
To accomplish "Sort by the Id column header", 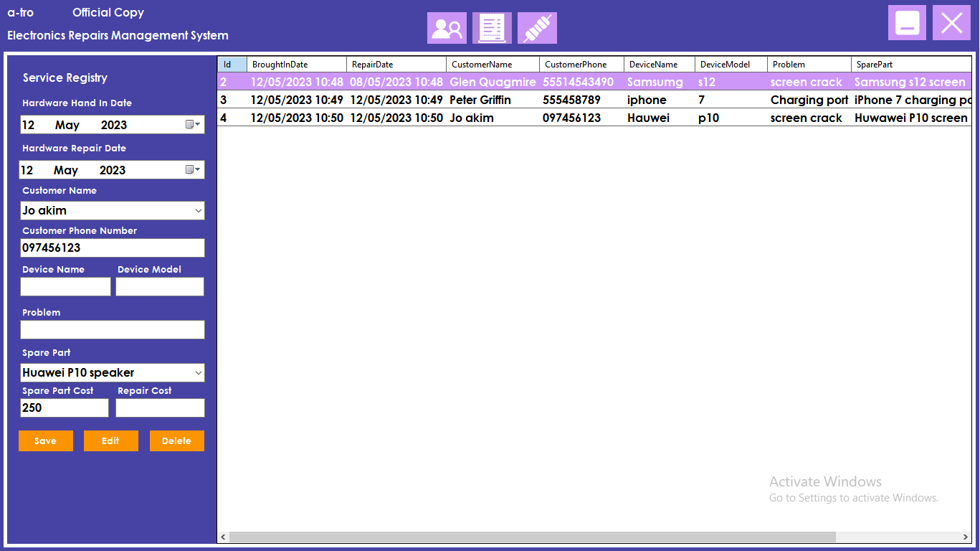I will 232,65.
